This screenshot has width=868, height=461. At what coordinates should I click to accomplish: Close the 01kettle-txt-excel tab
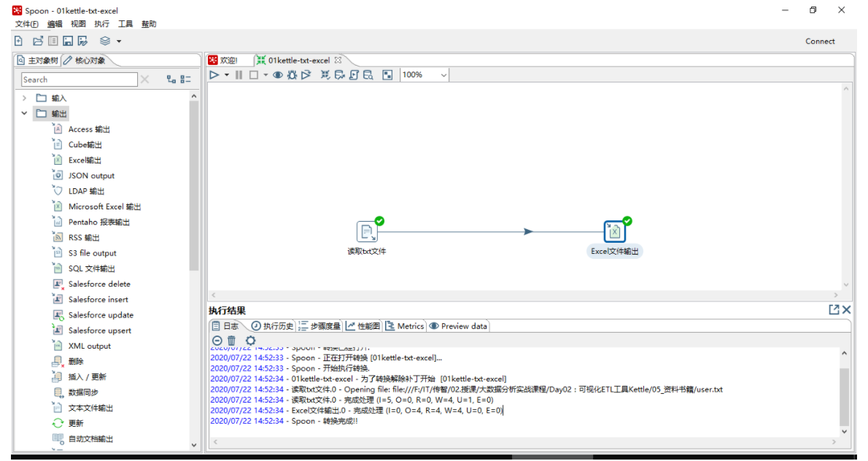pyautogui.click(x=338, y=61)
